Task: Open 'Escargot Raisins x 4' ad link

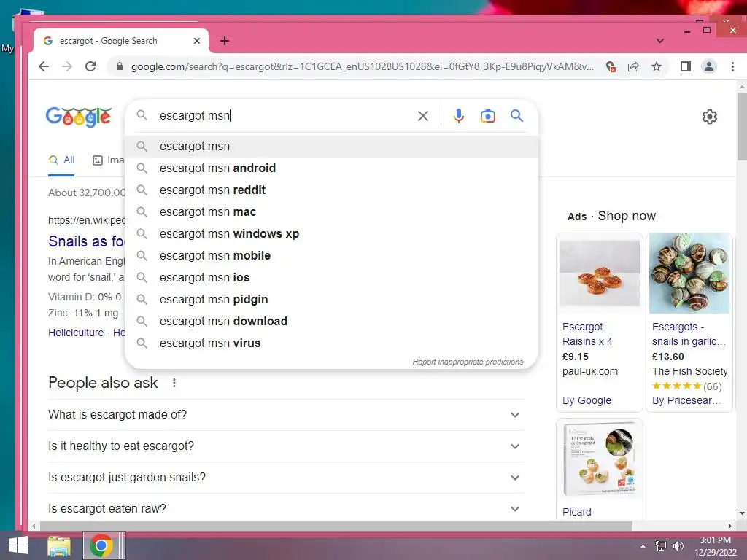Action: click(x=587, y=334)
